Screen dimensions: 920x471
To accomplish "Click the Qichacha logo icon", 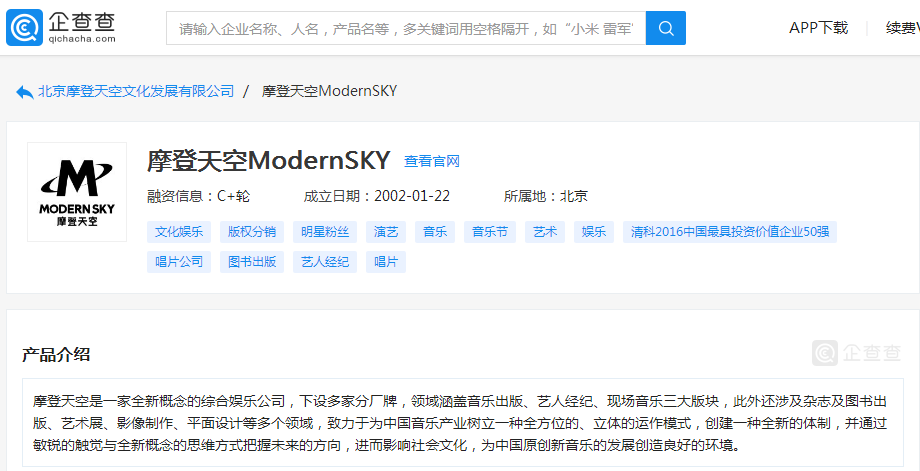I will [x=24, y=27].
